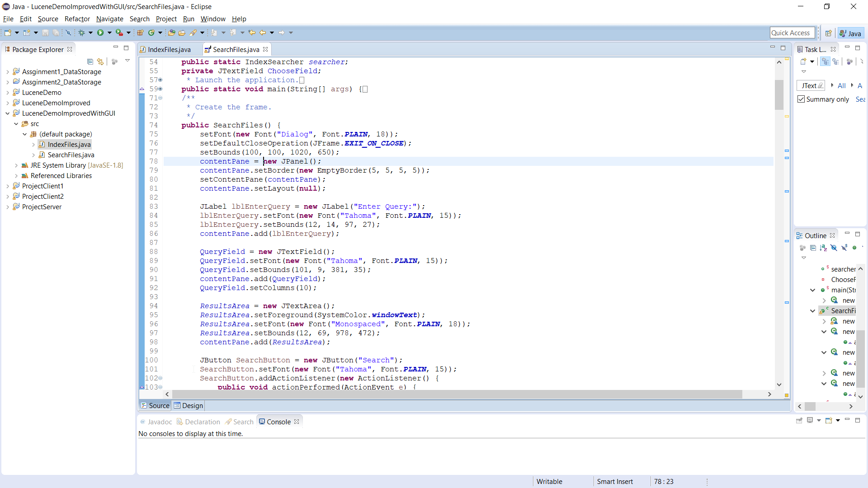Select the Sort alphabetically icon in Outline view
Viewport: 868px width, 488px height.
823,248
